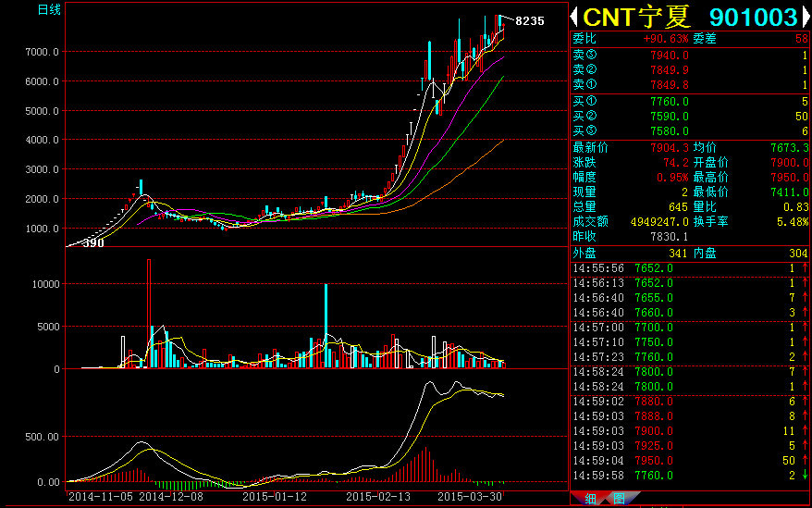This screenshot has width=812, height=508.
Task: Click the 10000 volume axis label
Action: coord(45,284)
